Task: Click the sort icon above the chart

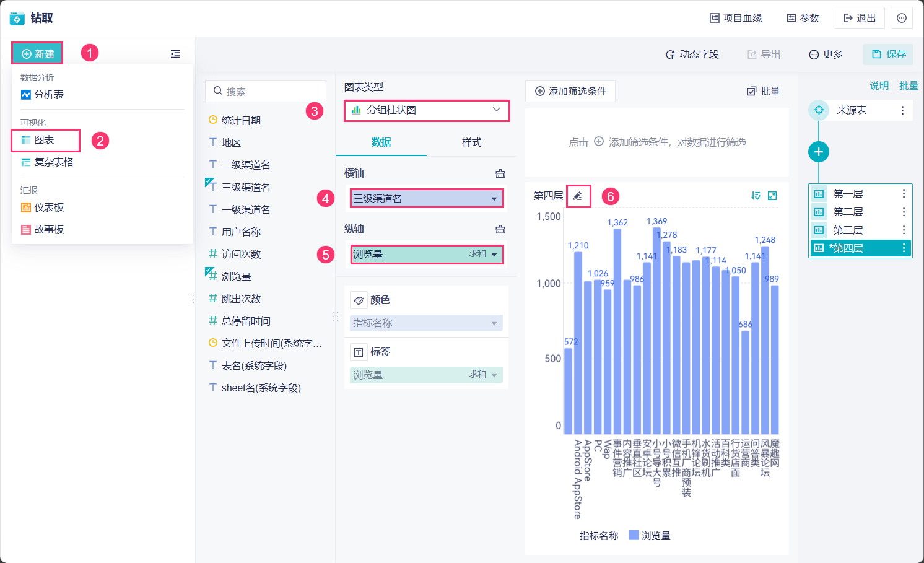Action: tap(756, 196)
